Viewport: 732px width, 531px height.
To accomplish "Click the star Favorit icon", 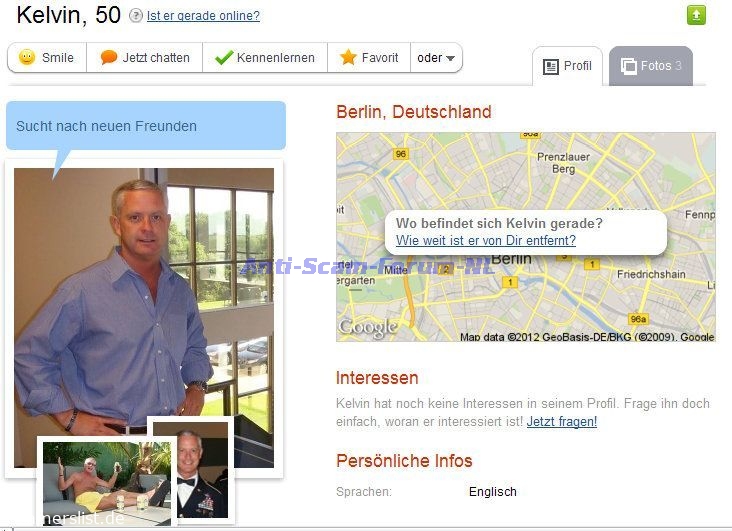I will pyautogui.click(x=348, y=57).
